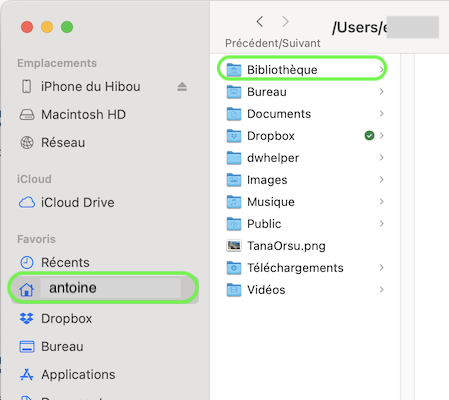Click the Réseau globe icon
This screenshot has width=449, height=400.
point(27,142)
